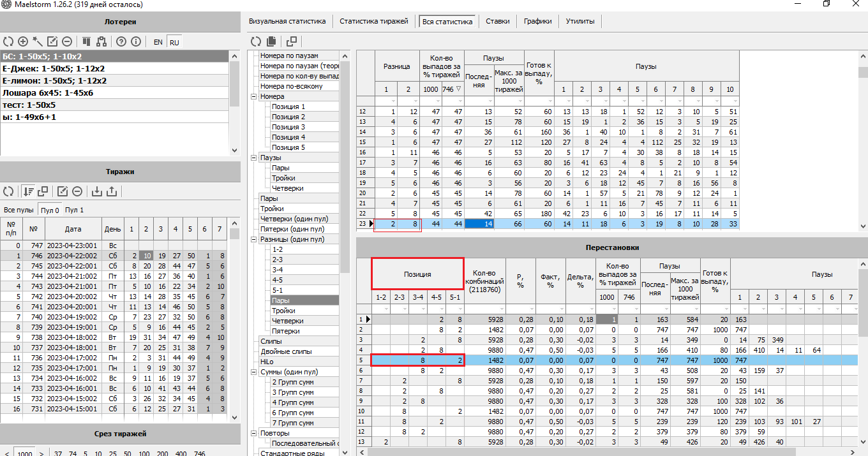This screenshot has width=868, height=456.
Task: Delete the selected draw with the minus icon
Action: point(77,191)
